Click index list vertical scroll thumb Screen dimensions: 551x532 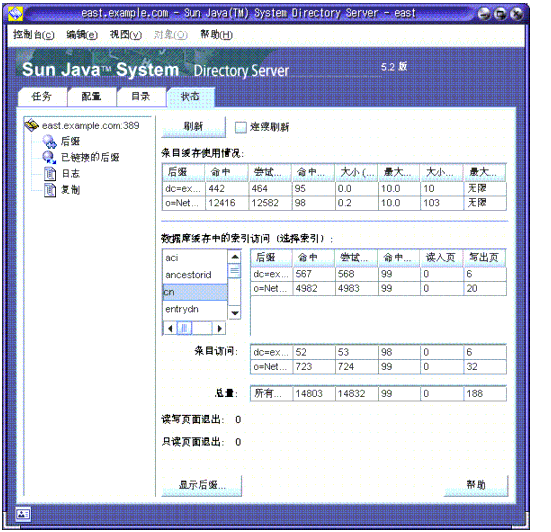click(x=234, y=271)
